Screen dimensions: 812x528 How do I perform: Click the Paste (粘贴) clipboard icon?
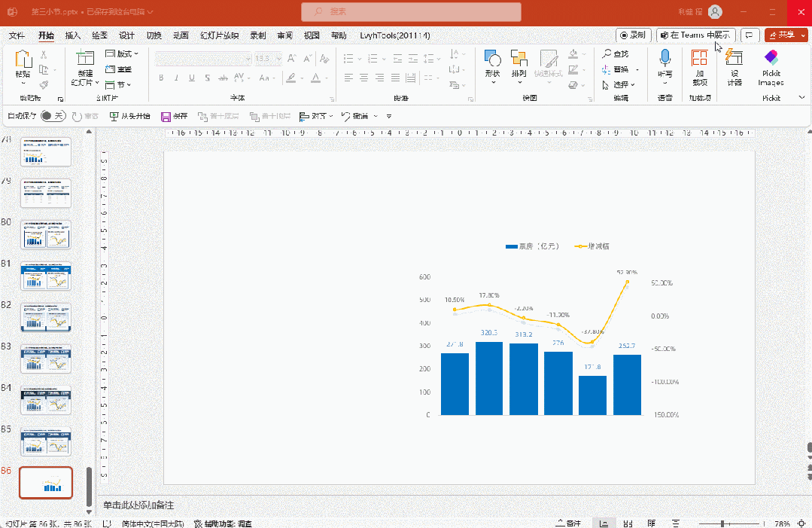[23, 60]
